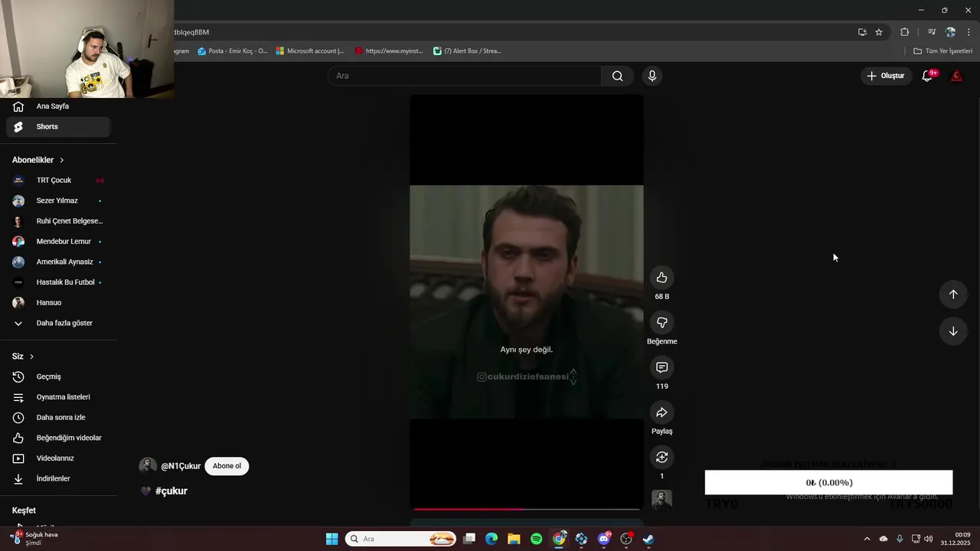
Task: Open the comments with 119 replies
Action: [x=661, y=367]
